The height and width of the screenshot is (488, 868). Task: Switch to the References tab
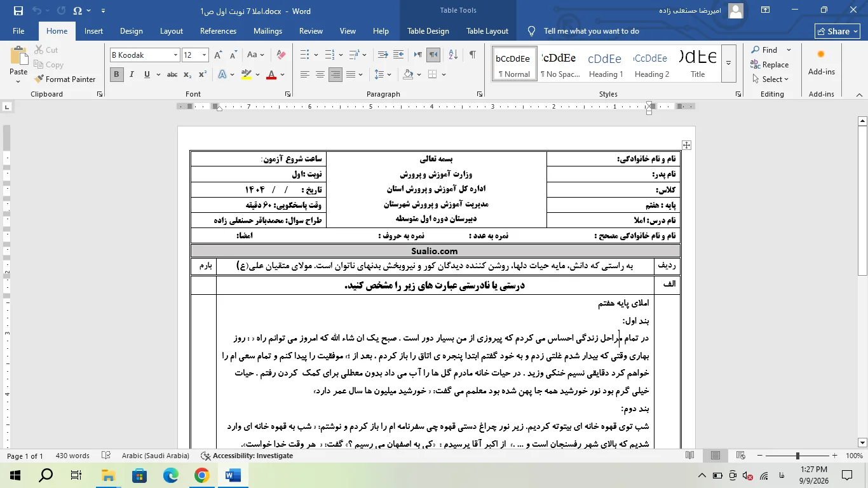pos(218,30)
